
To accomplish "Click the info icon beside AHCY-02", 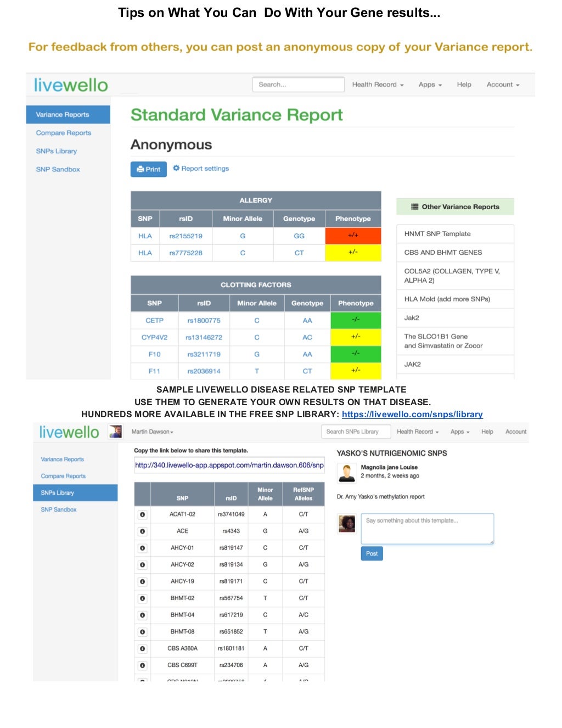I will coord(143,565).
